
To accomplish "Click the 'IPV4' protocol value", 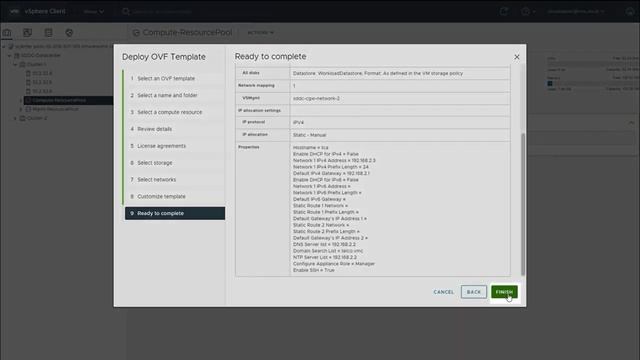I will (x=298, y=122).
